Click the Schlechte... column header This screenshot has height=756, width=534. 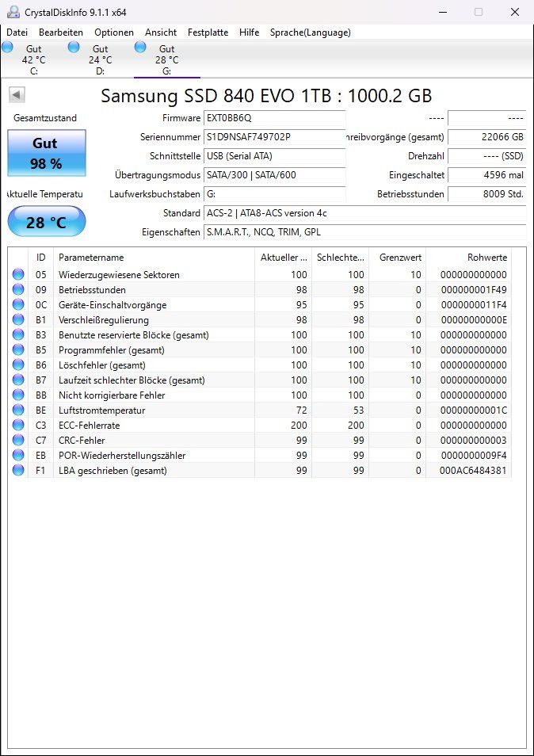click(x=340, y=258)
